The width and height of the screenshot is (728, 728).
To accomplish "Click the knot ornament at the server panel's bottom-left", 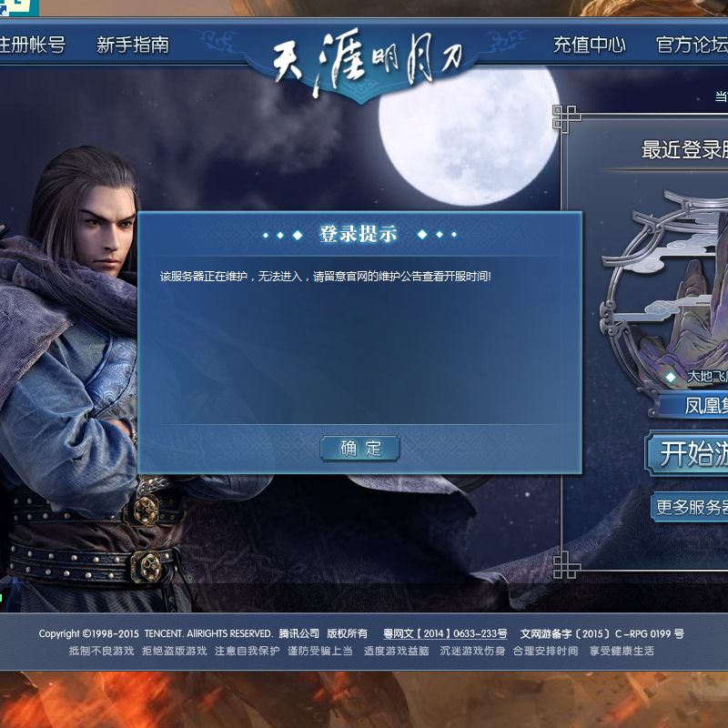I will click(566, 564).
